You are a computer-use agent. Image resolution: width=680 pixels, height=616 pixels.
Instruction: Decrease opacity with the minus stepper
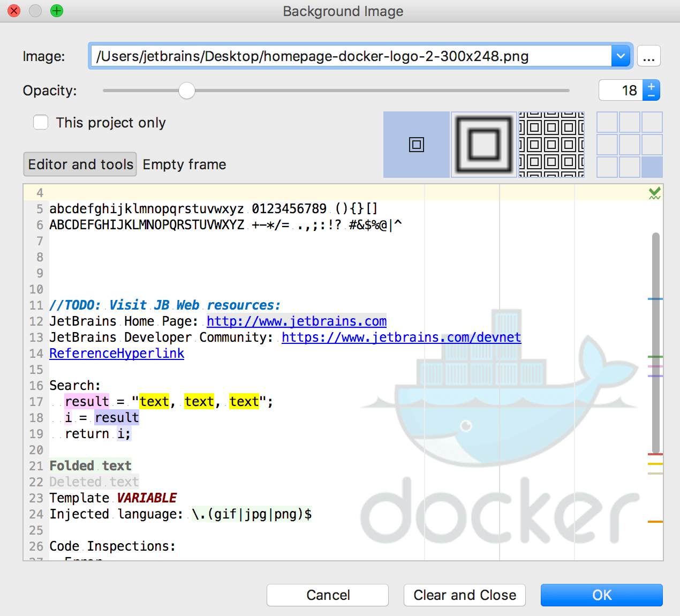(651, 95)
